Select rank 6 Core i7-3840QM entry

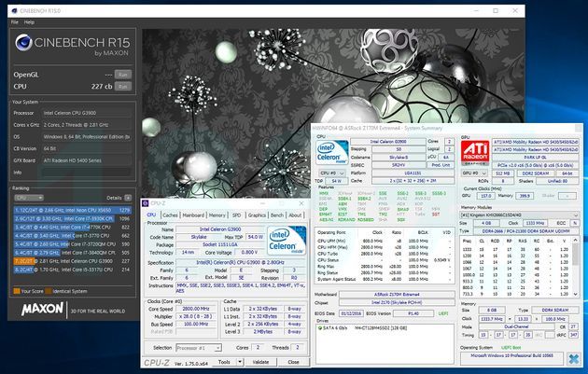click(72, 253)
